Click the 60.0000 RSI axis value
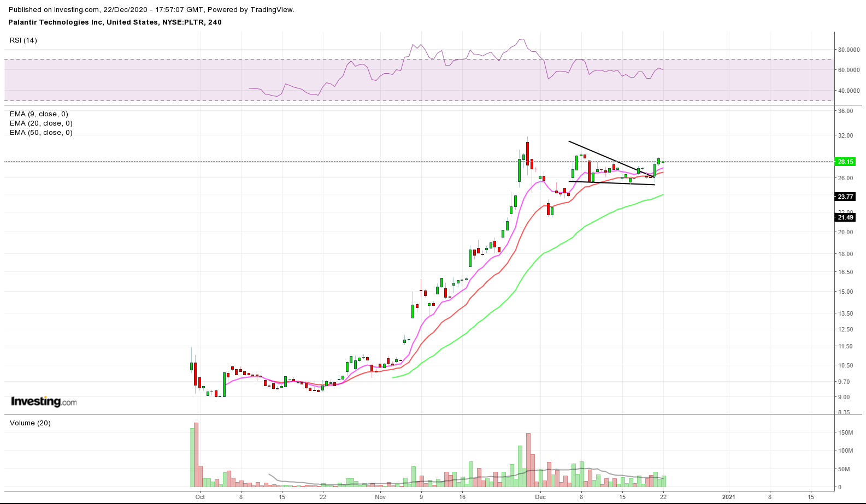 pyautogui.click(x=849, y=70)
